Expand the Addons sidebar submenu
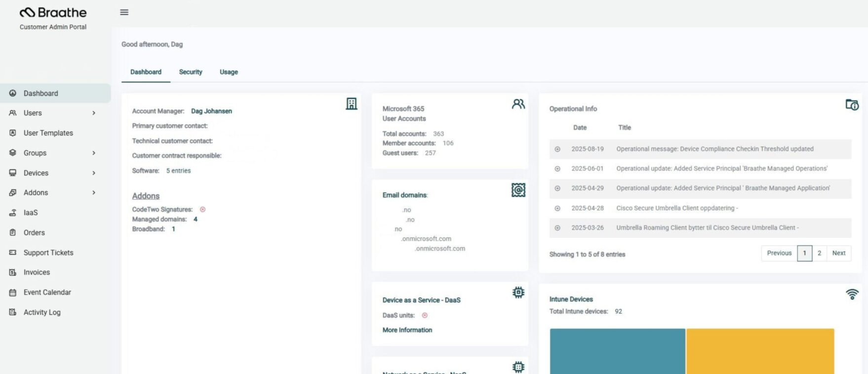868x374 pixels. tap(94, 193)
